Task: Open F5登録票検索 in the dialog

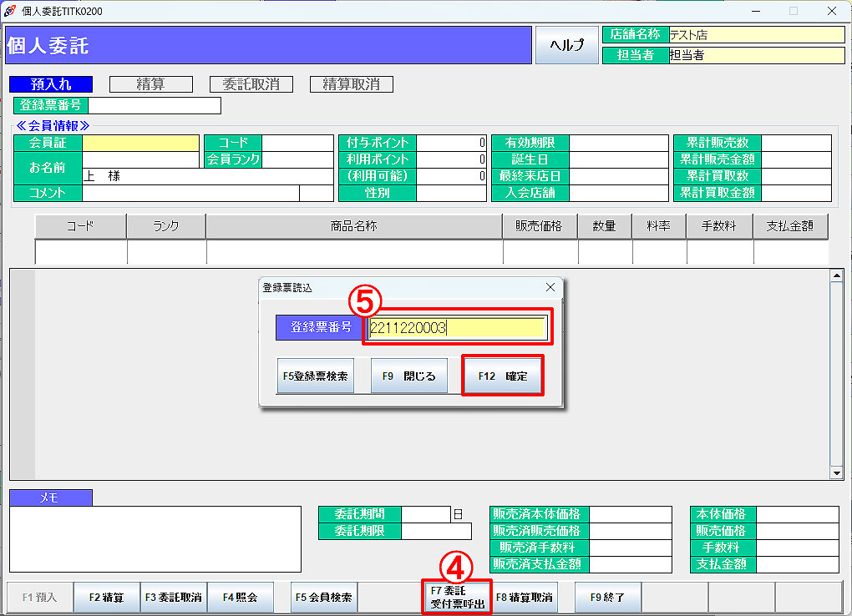Action: click(315, 376)
